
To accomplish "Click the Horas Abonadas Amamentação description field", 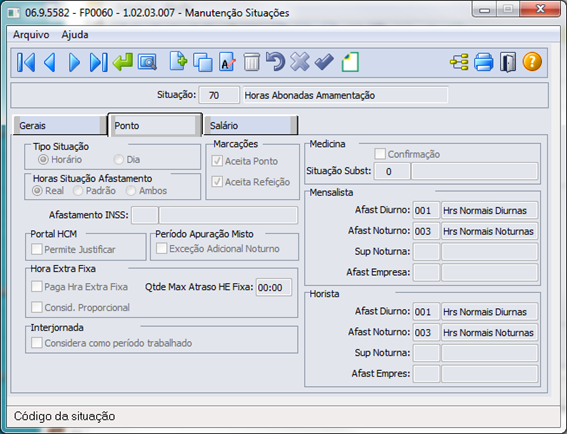I will [345, 95].
